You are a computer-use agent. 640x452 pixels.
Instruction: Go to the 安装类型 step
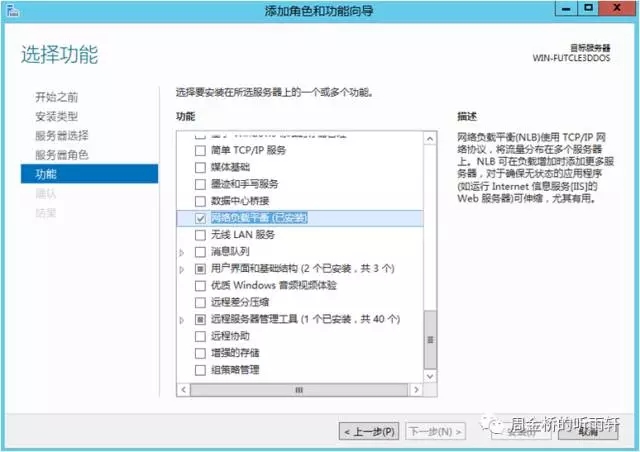point(56,116)
